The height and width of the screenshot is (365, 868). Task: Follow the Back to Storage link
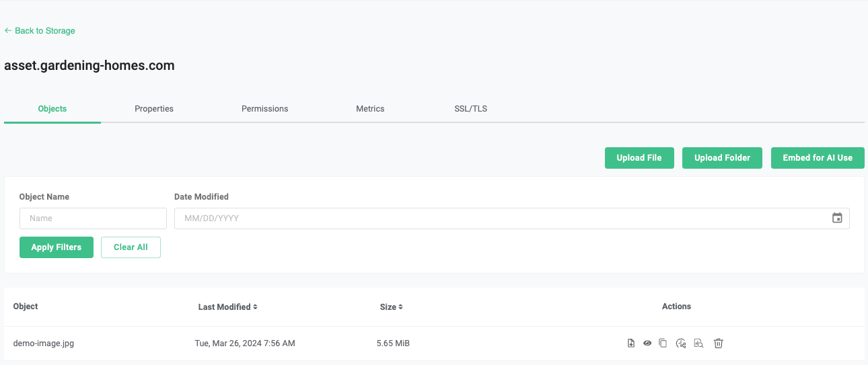pos(40,31)
